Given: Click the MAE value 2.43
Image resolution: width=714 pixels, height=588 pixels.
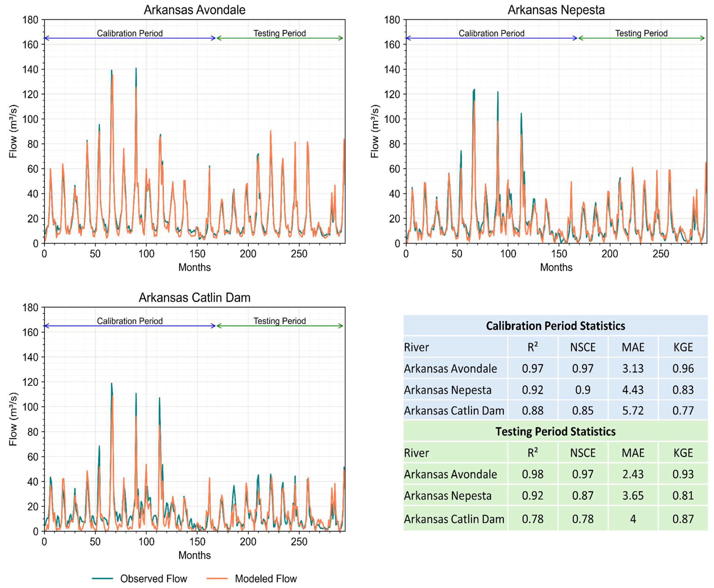Looking at the screenshot, I should (633, 474).
